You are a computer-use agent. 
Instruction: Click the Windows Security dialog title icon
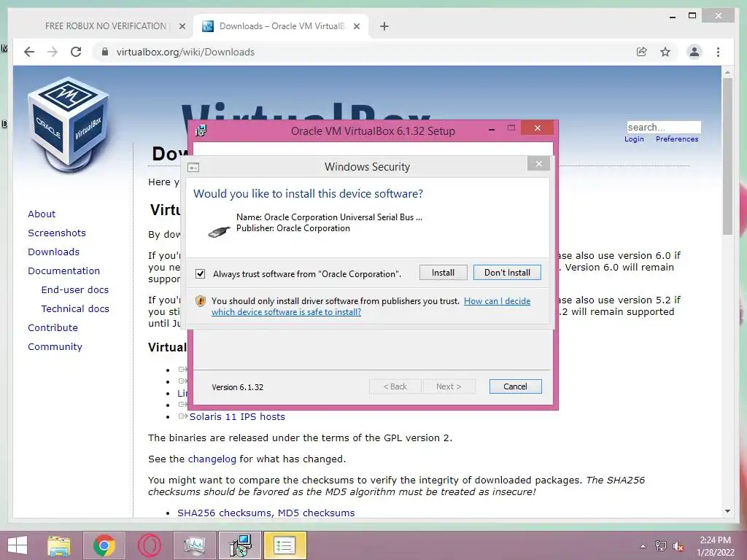pyautogui.click(x=193, y=167)
